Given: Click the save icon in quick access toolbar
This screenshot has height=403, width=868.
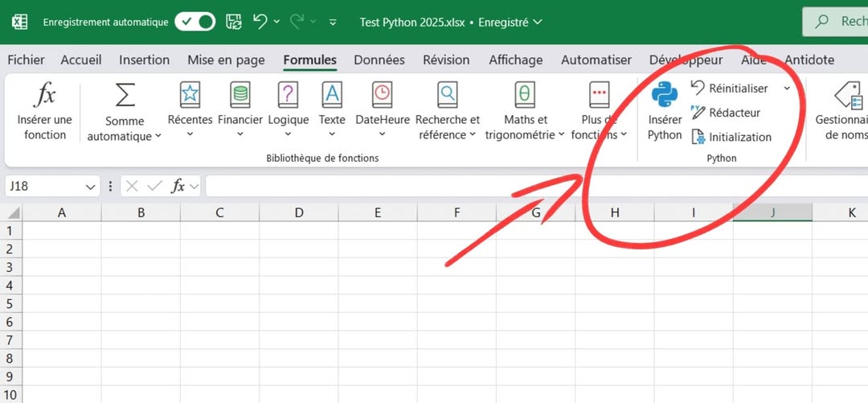Looking at the screenshot, I should pyautogui.click(x=234, y=23).
